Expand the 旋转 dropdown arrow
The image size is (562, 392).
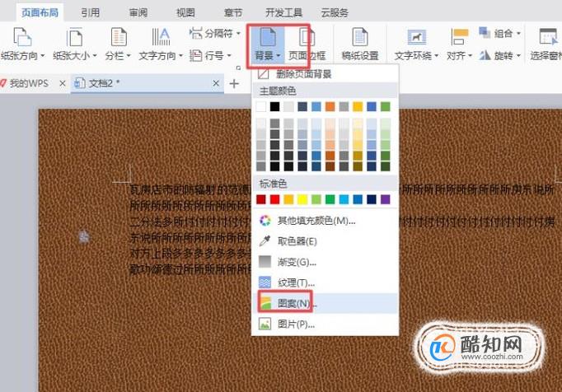[x=518, y=55]
